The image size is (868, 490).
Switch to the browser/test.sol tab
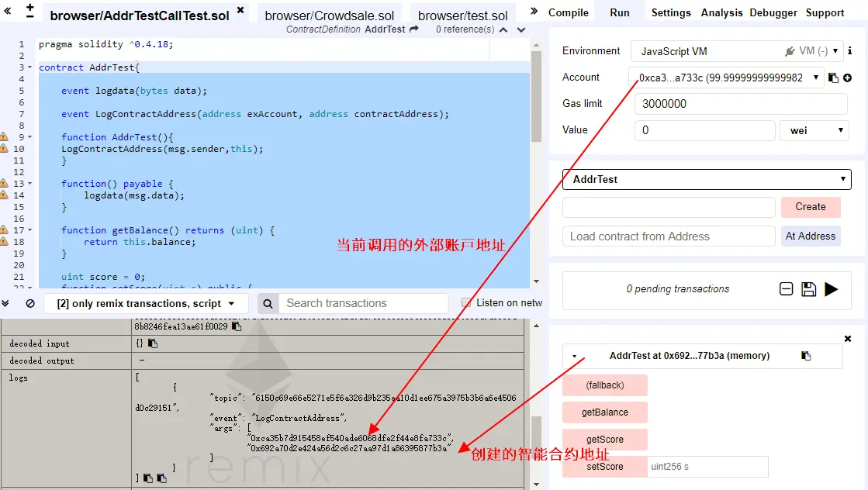pyautogui.click(x=463, y=16)
